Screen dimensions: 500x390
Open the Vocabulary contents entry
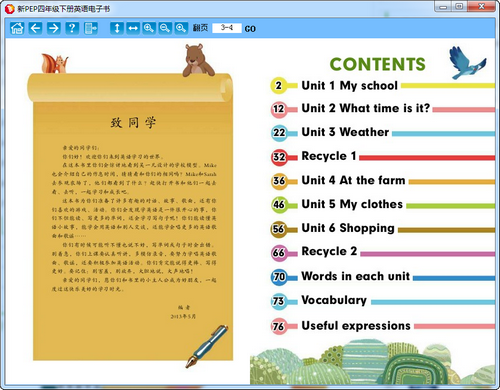334,300
